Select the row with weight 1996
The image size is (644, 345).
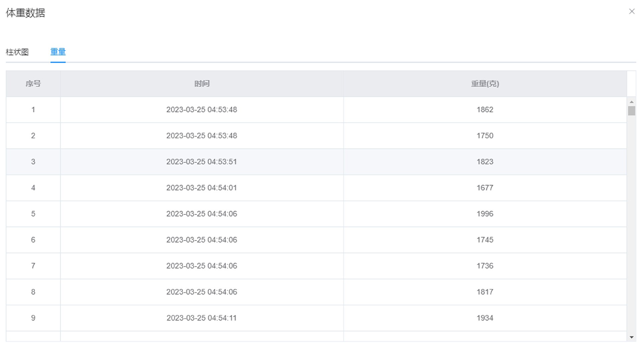point(485,214)
